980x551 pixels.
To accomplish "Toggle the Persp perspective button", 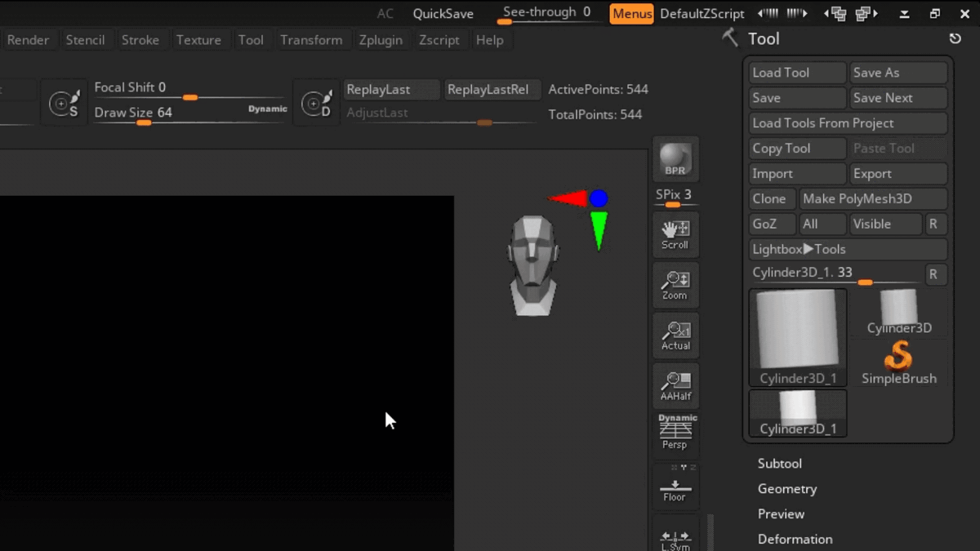I will click(x=675, y=433).
